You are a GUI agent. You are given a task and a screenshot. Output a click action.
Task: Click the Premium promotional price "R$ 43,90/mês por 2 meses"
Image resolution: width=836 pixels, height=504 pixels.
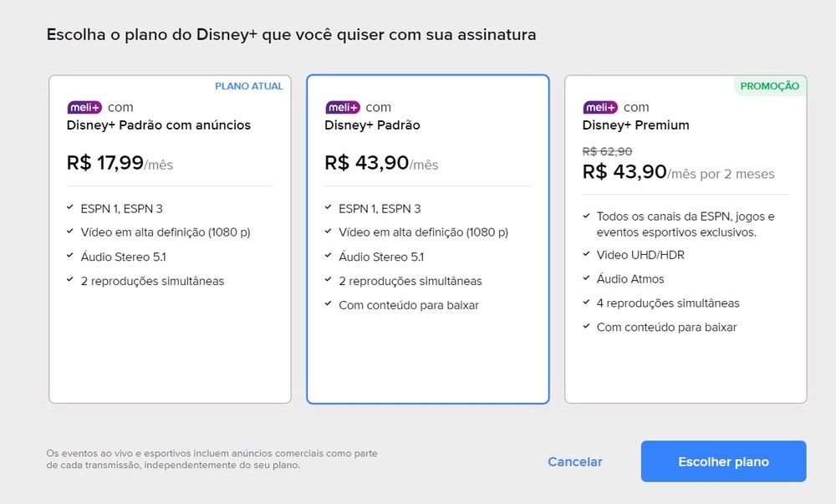(678, 172)
